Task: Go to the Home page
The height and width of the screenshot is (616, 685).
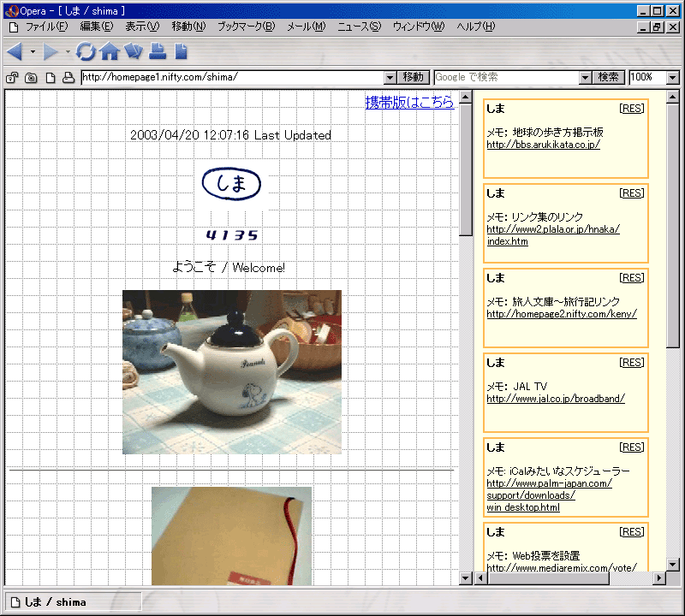Action: pyautogui.click(x=110, y=51)
